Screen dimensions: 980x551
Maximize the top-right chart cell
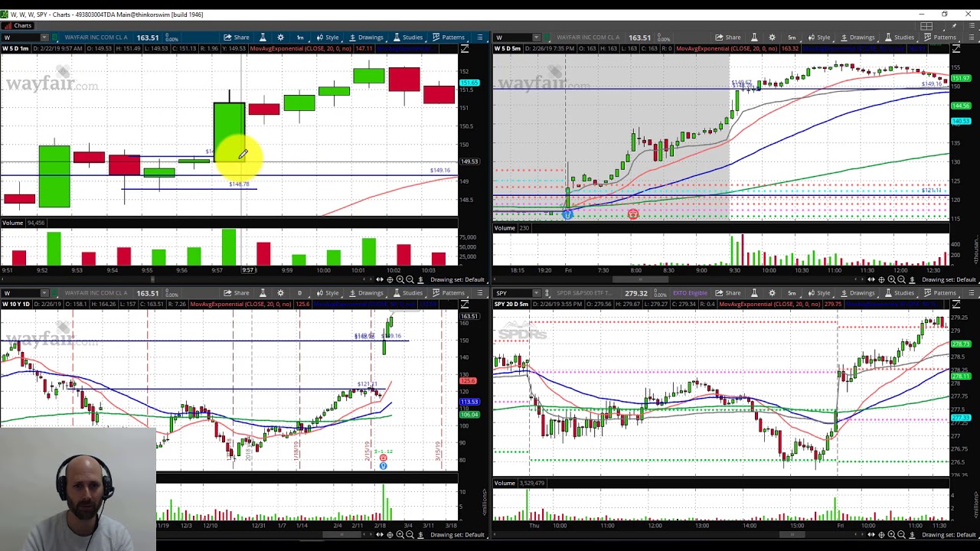click(955, 49)
